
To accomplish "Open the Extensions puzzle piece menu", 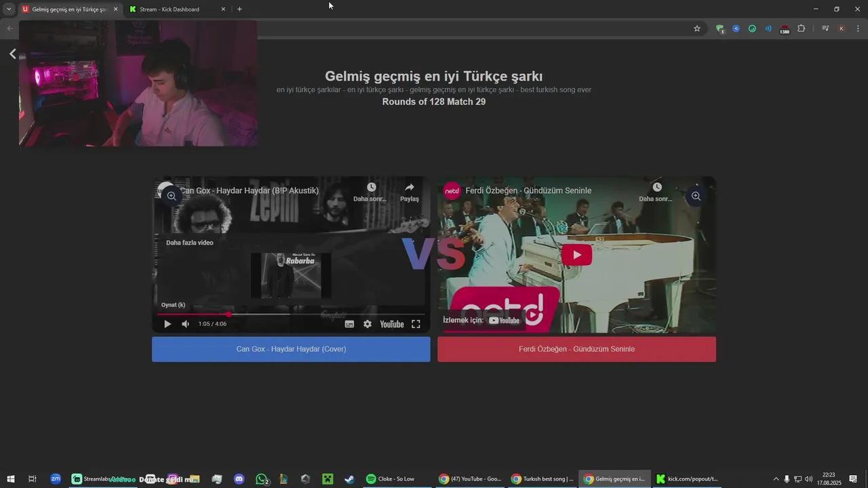I will click(801, 28).
